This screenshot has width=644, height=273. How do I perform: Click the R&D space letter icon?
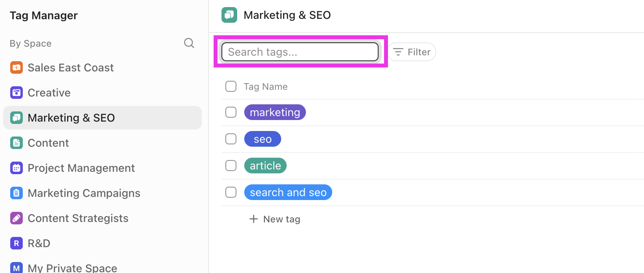(x=16, y=243)
